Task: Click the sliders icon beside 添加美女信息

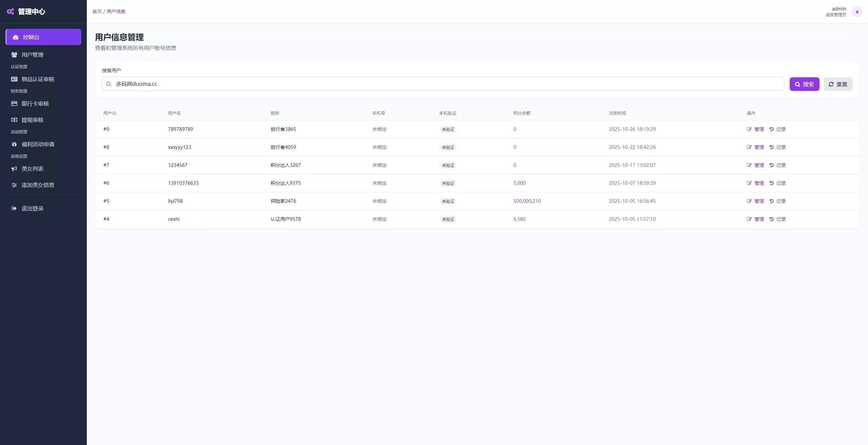Action: (14, 185)
